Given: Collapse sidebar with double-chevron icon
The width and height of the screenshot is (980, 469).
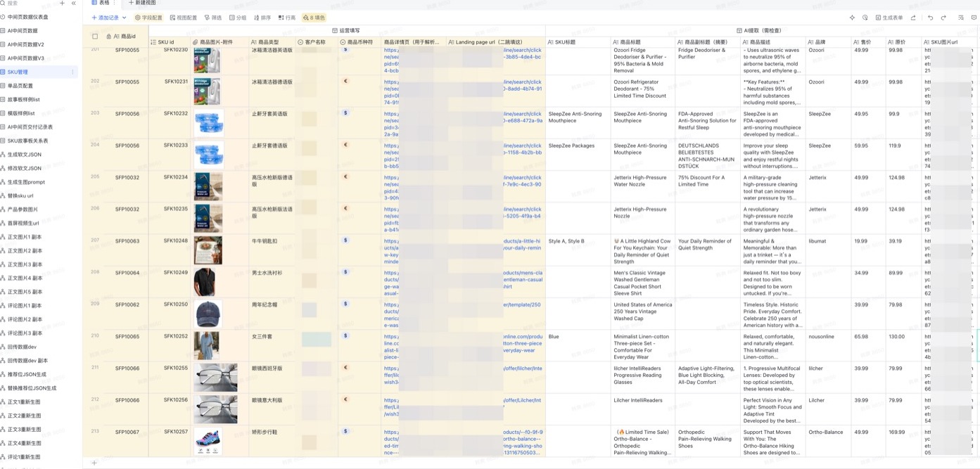Looking at the screenshot, I should (x=73, y=4).
